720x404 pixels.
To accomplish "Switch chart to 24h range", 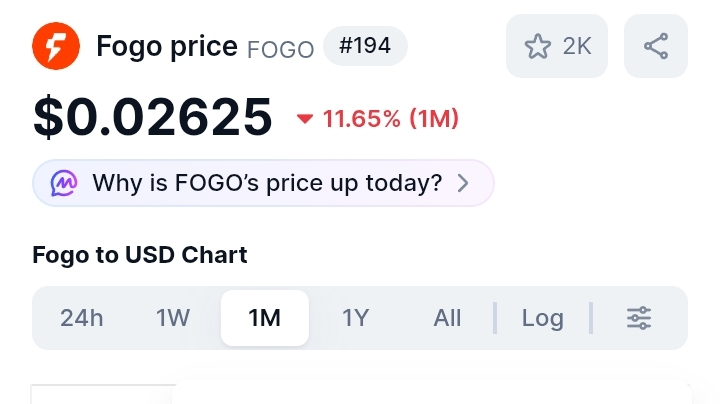I will coord(82,318).
